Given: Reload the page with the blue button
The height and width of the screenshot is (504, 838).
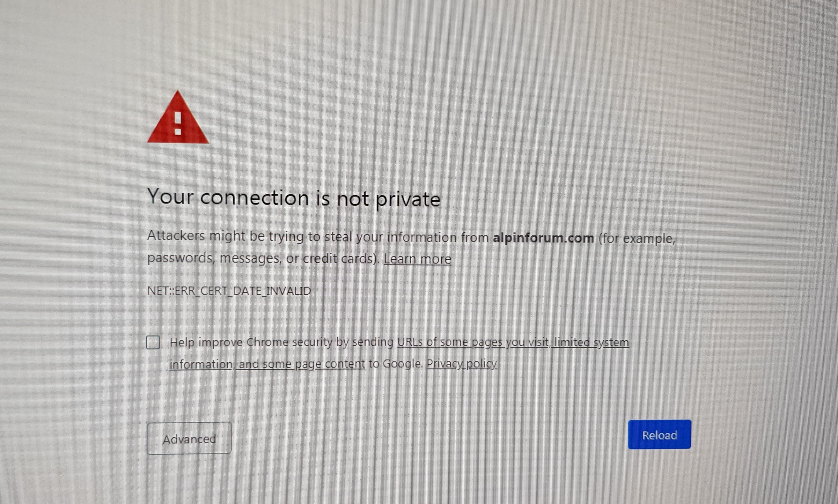Looking at the screenshot, I should point(659,435).
